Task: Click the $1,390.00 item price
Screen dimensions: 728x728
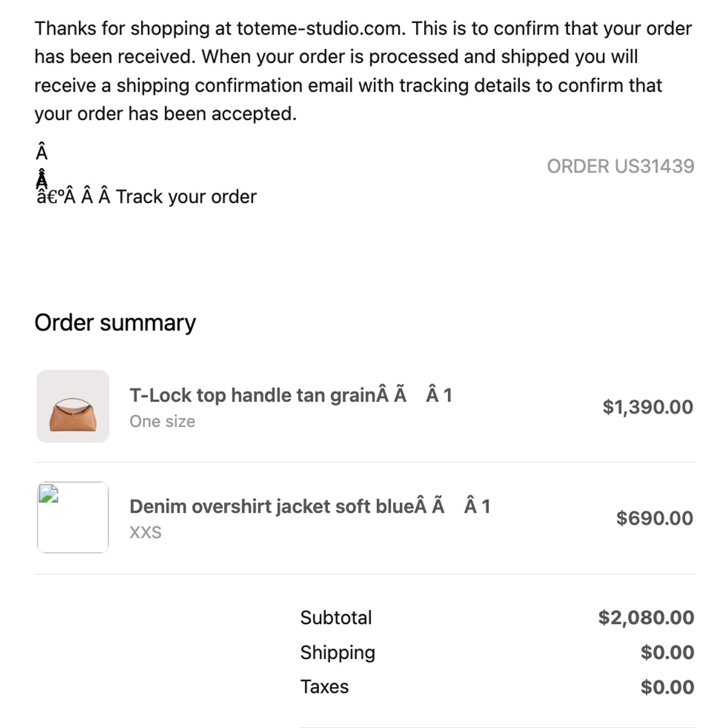Action: point(647,407)
